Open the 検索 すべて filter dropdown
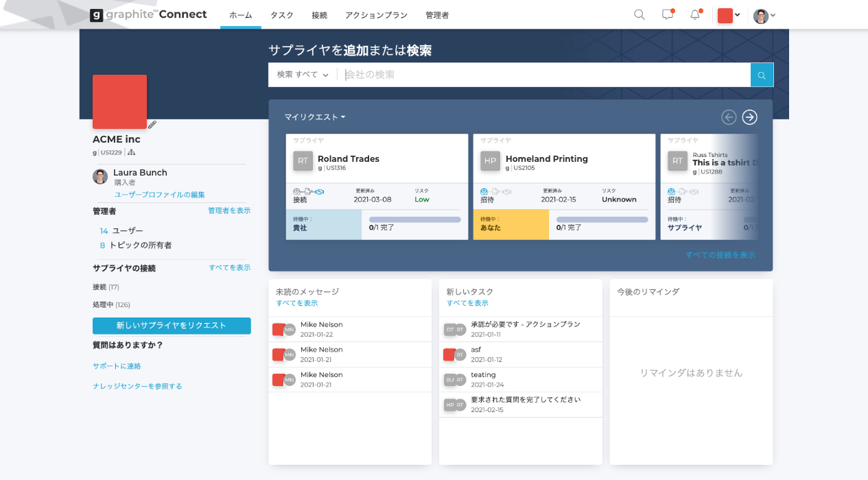 coord(303,75)
